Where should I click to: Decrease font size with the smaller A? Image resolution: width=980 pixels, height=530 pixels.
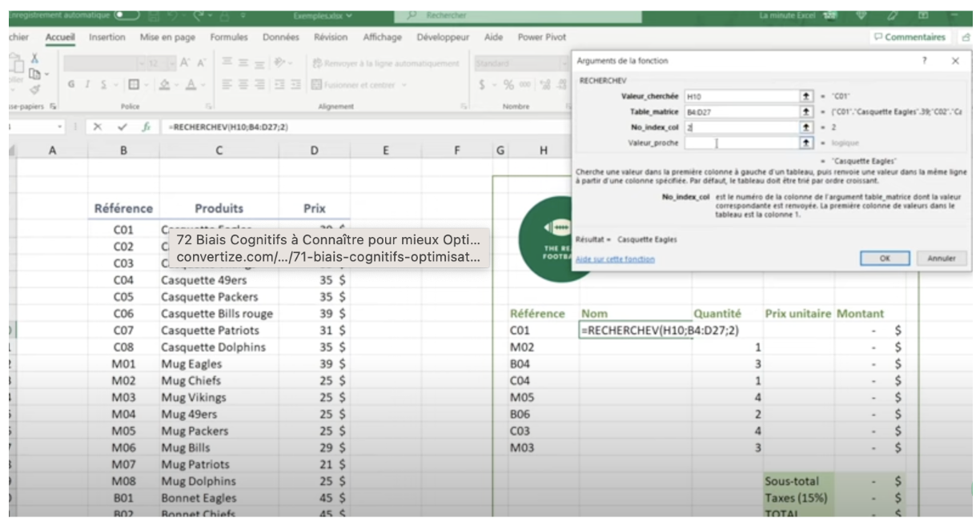coord(202,64)
